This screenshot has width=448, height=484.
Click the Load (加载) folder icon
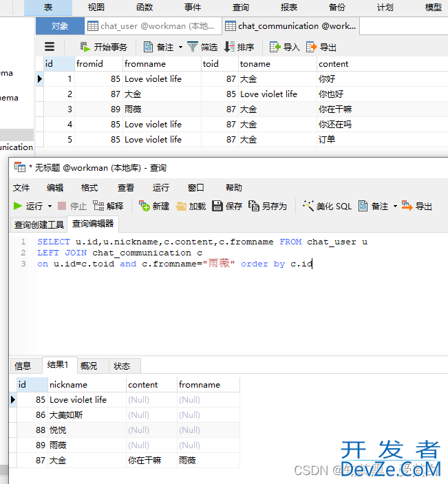[191, 206]
